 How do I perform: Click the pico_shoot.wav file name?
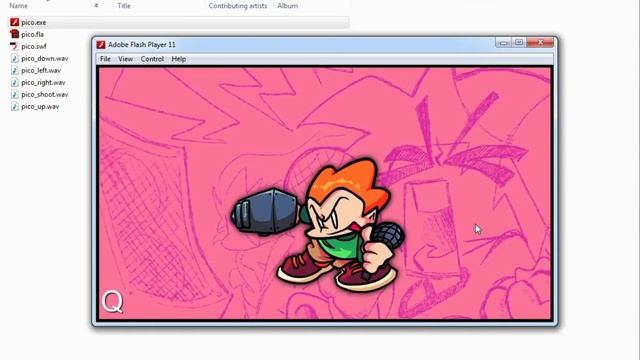(x=44, y=94)
